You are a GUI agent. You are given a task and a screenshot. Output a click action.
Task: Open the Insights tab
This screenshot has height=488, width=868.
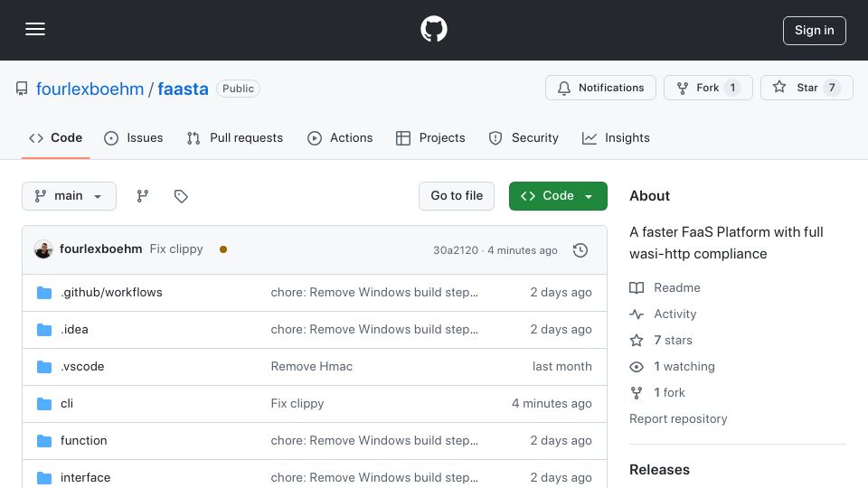[x=616, y=137]
